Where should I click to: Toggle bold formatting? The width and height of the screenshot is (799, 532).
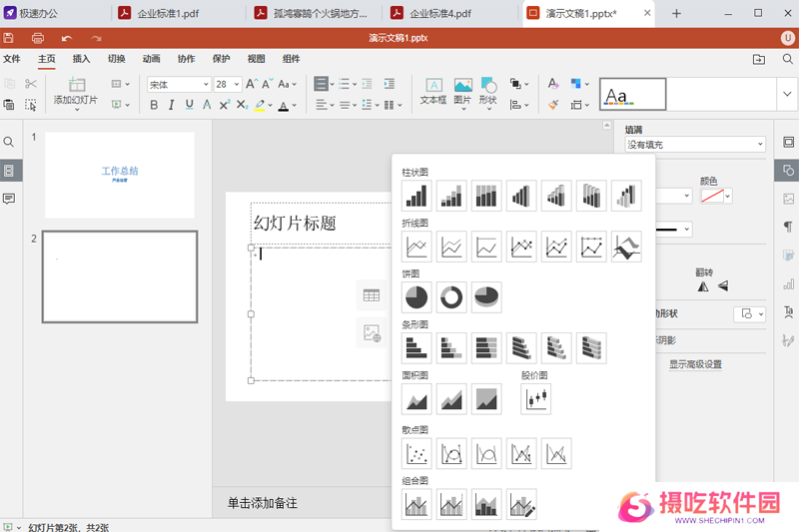click(x=154, y=105)
